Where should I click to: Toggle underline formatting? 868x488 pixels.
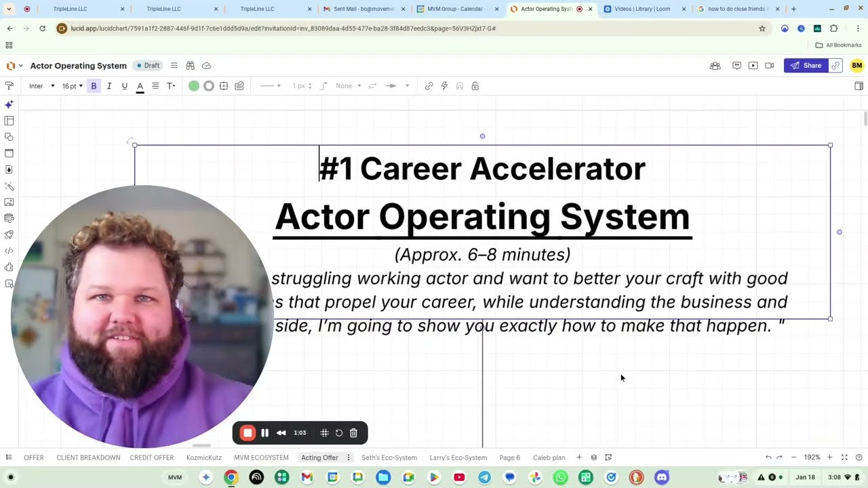click(125, 86)
